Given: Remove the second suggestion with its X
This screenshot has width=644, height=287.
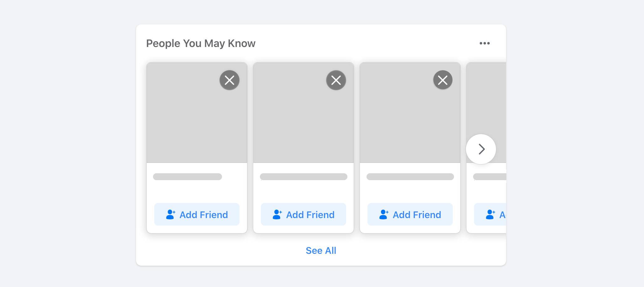Looking at the screenshot, I should [x=336, y=80].
